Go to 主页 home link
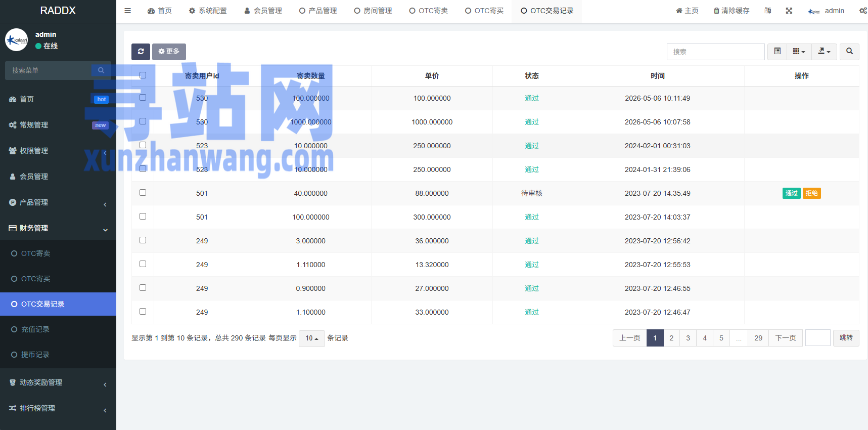The width and height of the screenshot is (868, 430). click(687, 11)
